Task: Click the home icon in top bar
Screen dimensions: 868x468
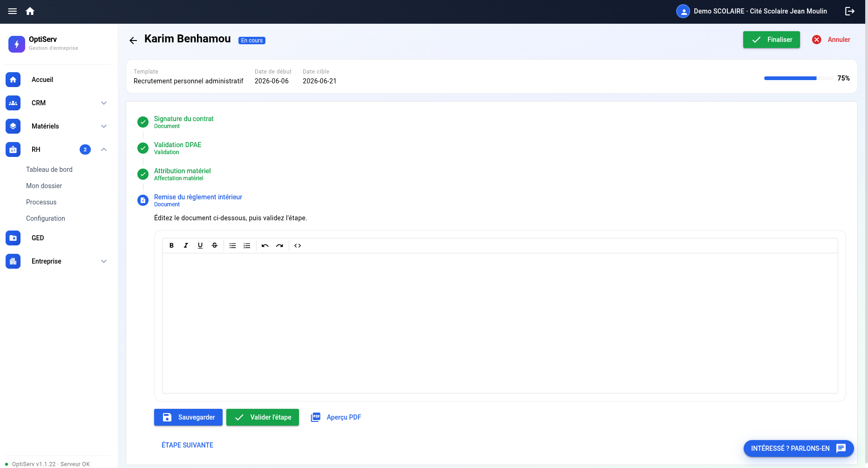Action: (30, 11)
